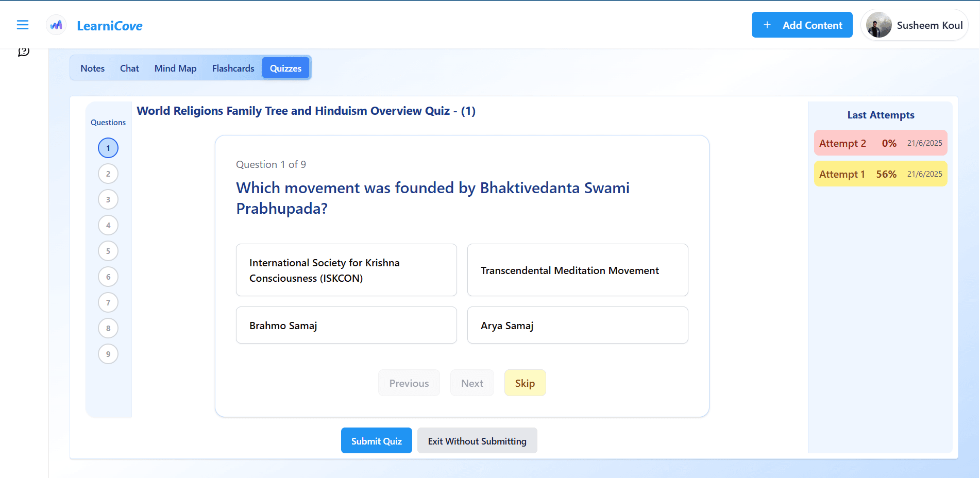Viewport: 980px width, 478px height.
Task: Submit the quiz
Action: [x=377, y=440]
